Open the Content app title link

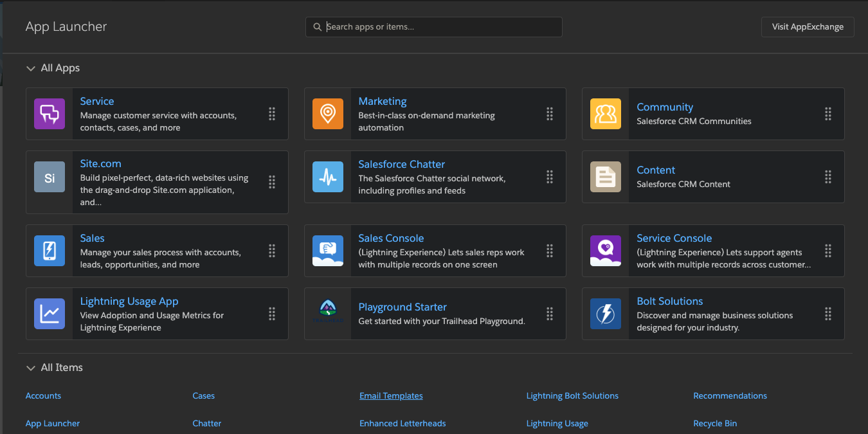coord(656,170)
